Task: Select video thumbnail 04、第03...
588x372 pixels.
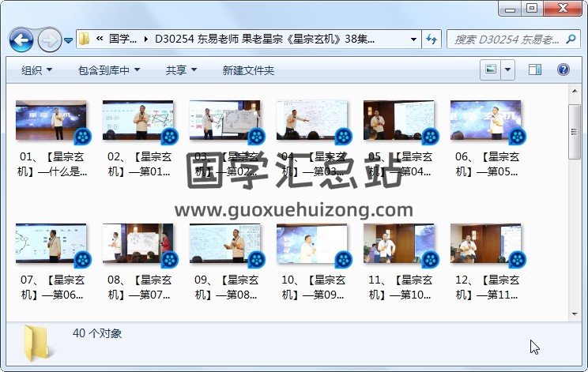Action: tap(313, 121)
